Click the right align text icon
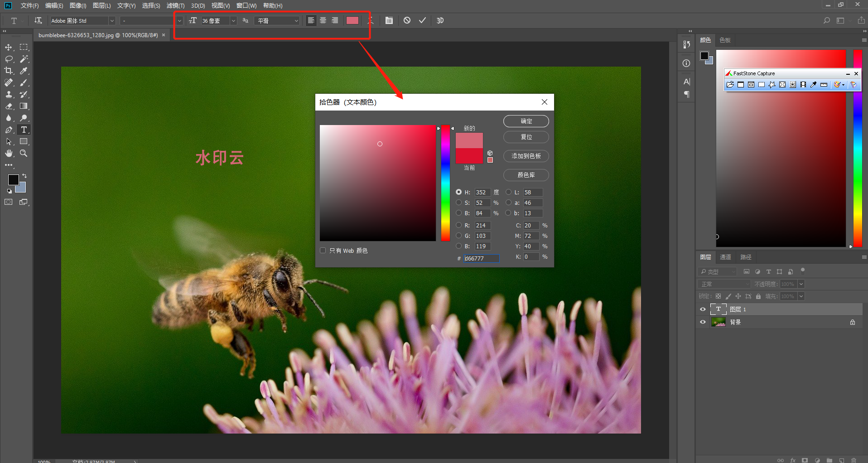This screenshot has width=868, height=463. (x=335, y=20)
